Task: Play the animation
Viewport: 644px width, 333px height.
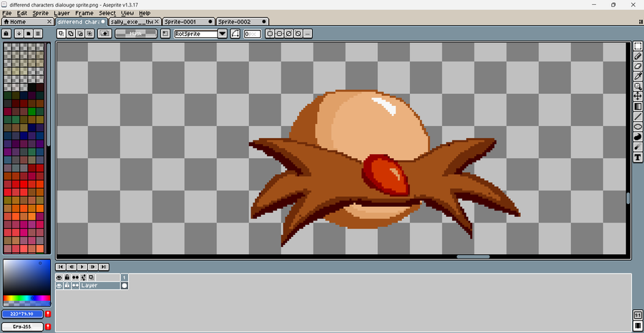Action: point(82,267)
